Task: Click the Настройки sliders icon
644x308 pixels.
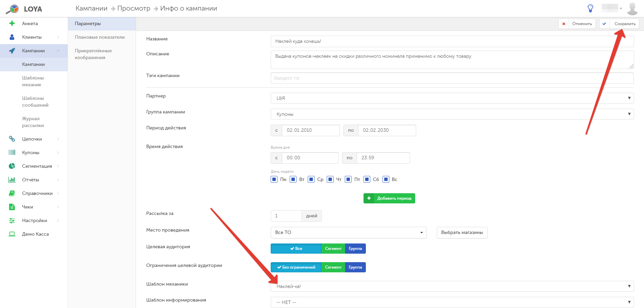Action: coord(12,220)
